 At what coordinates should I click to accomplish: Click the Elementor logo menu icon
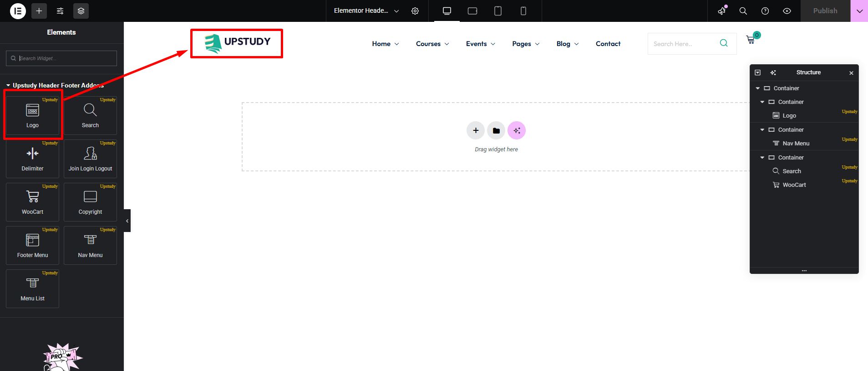click(x=18, y=11)
